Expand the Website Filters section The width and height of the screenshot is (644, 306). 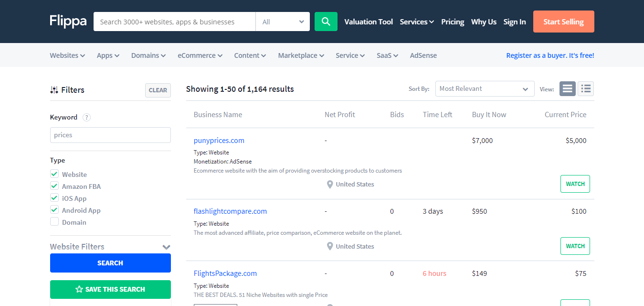166,247
